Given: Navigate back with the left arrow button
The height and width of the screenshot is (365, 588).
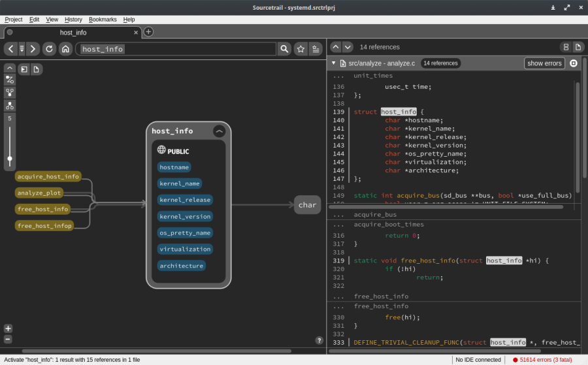Looking at the screenshot, I should click(x=10, y=49).
